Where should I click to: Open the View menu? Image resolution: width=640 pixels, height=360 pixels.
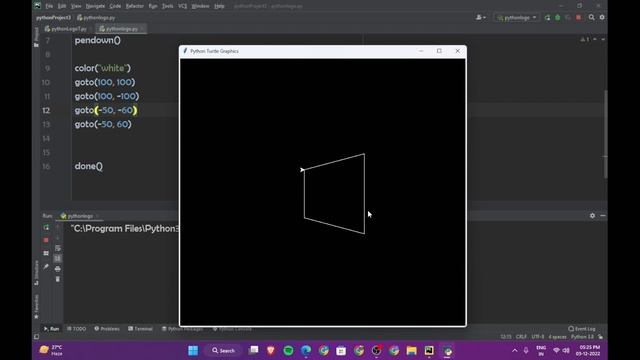76,6
